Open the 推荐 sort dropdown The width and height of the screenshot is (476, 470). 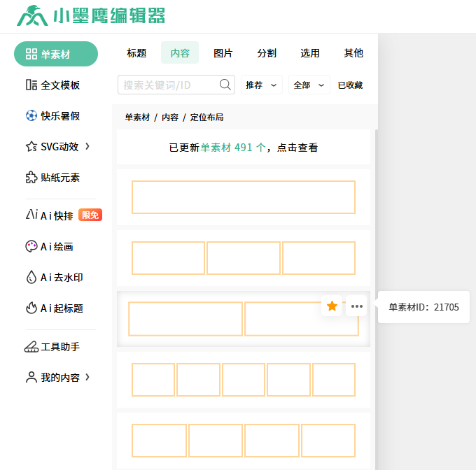click(261, 85)
